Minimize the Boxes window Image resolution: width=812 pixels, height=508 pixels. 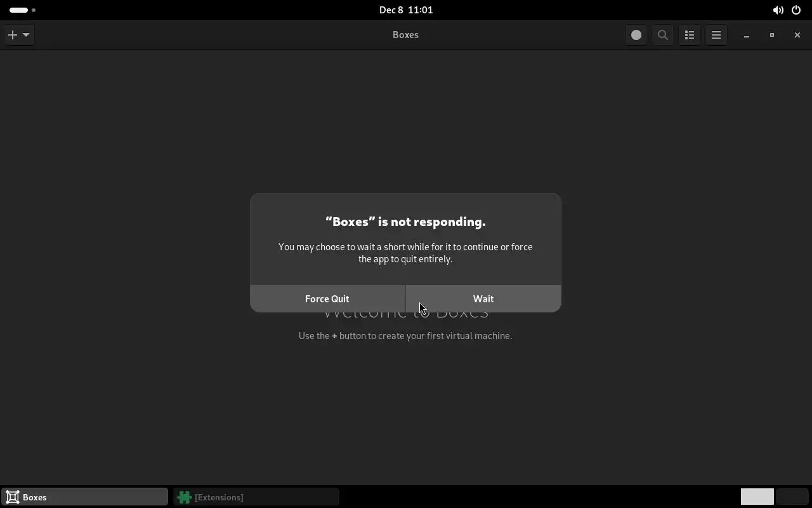[x=747, y=35]
